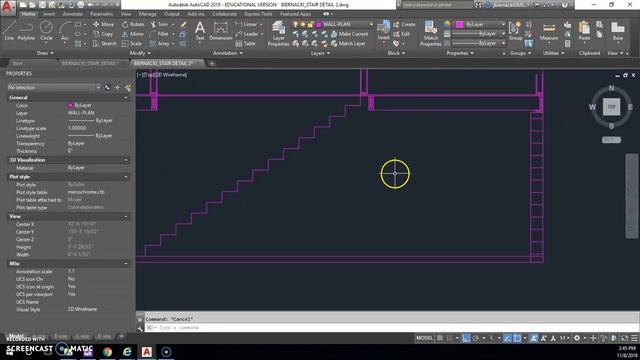Toggle snap mode in status bar
Screen dimensions: 640x360
tap(449, 338)
